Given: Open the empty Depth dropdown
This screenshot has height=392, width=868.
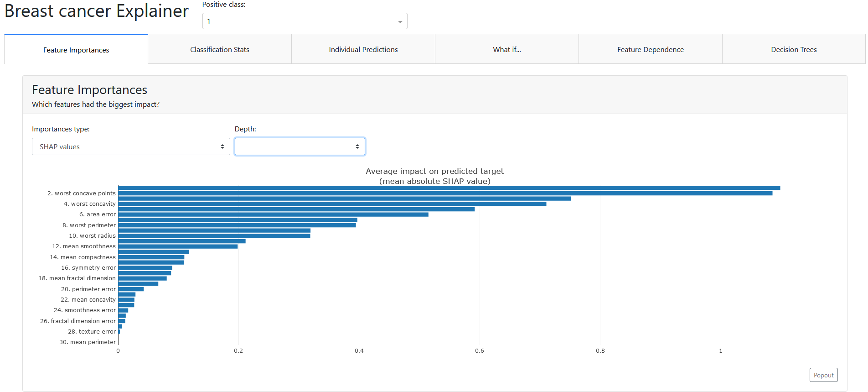Looking at the screenshot, I should pos(300,146).
